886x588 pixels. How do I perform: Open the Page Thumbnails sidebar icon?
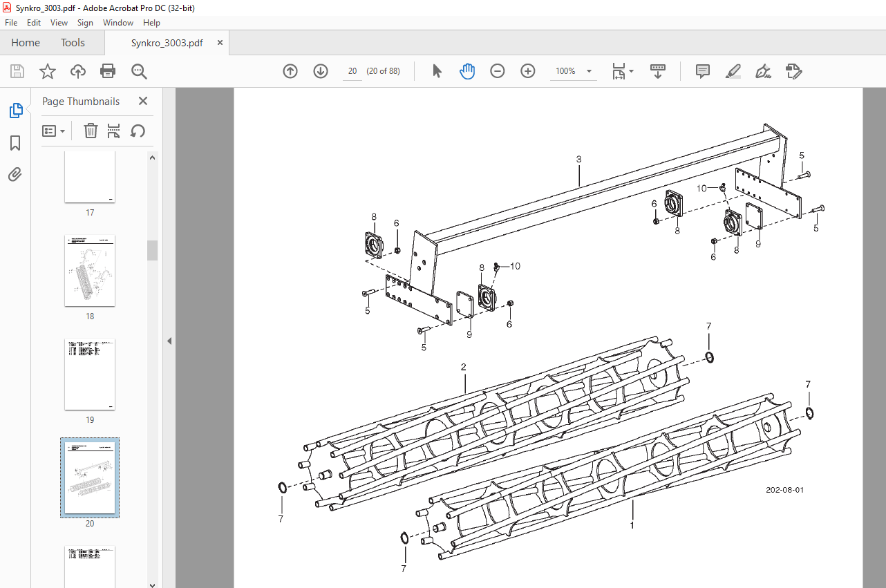(x=15, y=111)
